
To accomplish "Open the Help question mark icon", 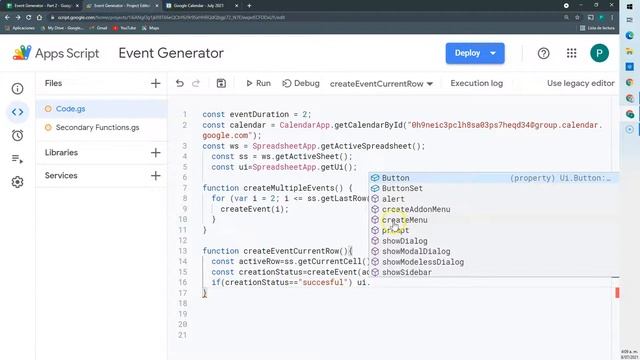I will [x=543, y=53].
